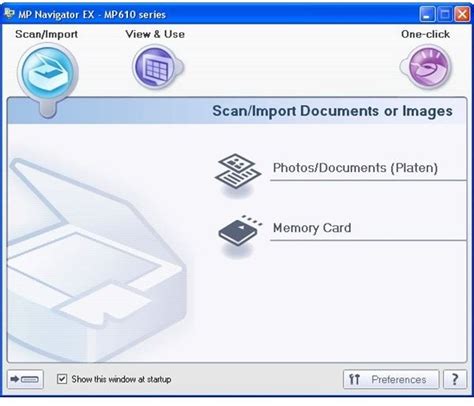Image resolution: width=474 pixels, height=406 pixels.
Task: Click the MP Navigator title bar icon
Action: (10, 14)
